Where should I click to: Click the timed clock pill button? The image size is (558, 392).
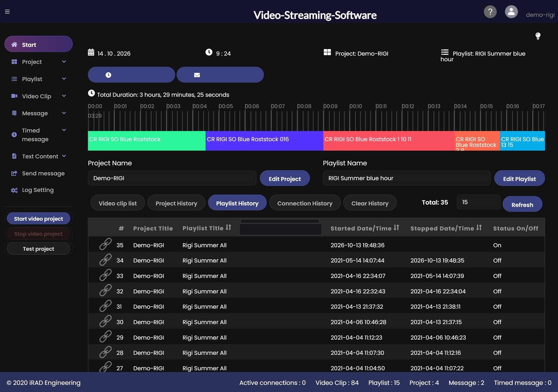[x=131, y=75]
